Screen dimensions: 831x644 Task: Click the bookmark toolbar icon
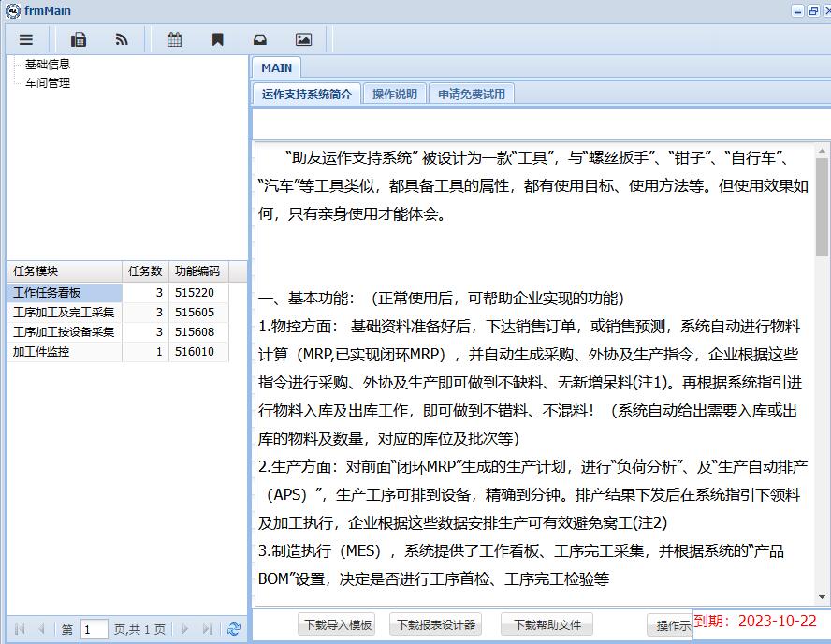(217, 39)
